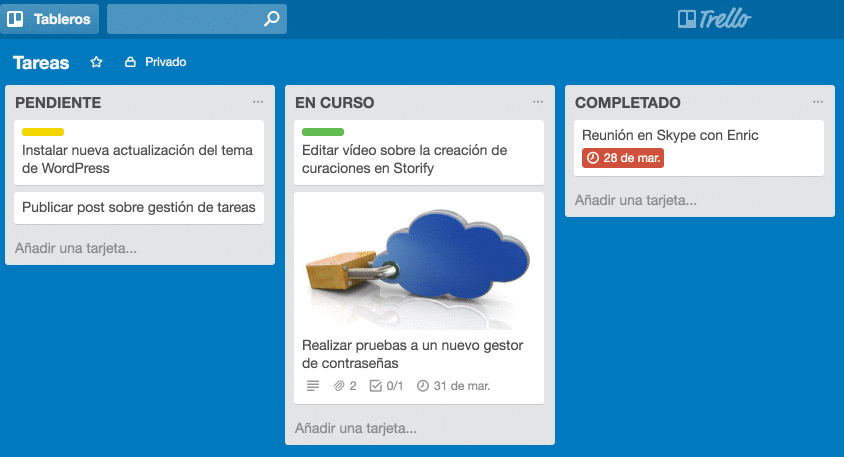Screen dimensions: 844x457
Task: Click the description lines icon on card
Action: coord(312,385)
